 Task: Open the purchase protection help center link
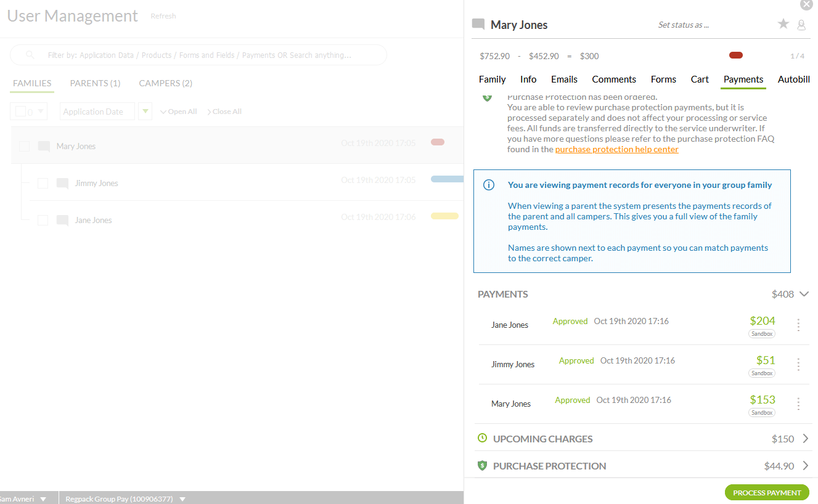pos(616,149)
